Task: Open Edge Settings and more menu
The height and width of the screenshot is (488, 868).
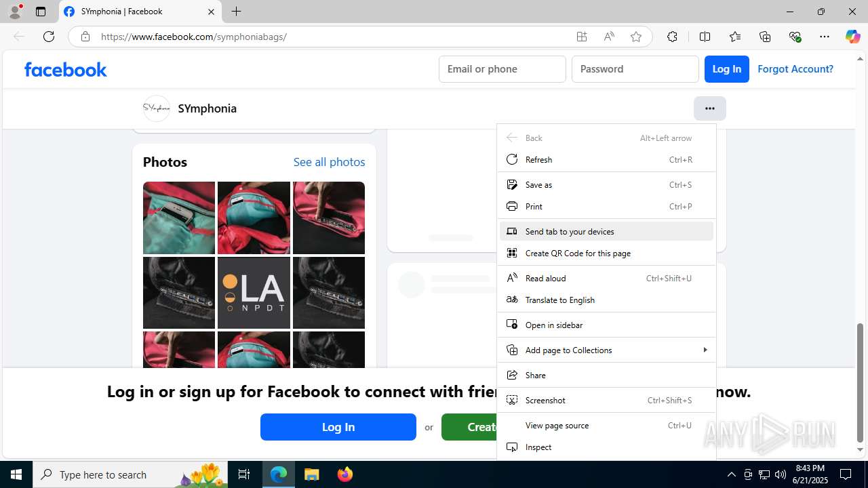Action: tap(825, 37)
